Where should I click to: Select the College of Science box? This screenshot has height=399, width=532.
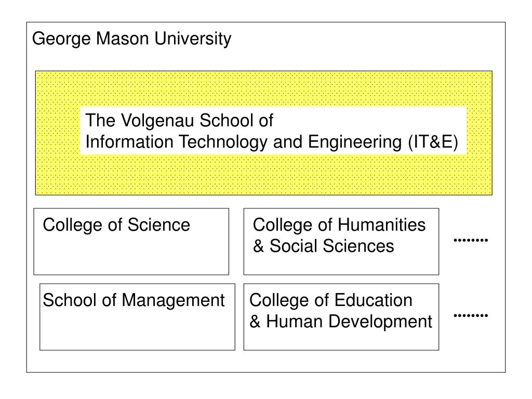(131, 242)
